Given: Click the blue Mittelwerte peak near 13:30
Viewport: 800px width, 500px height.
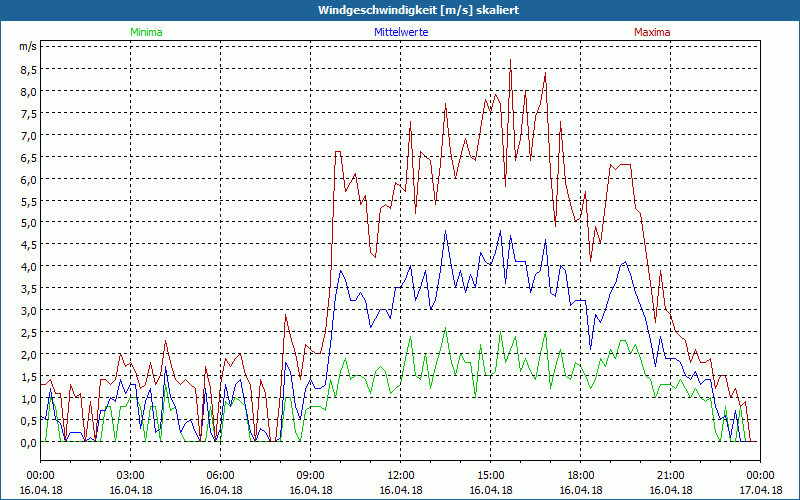Looking at the screenshot, I should coord(445,231).
